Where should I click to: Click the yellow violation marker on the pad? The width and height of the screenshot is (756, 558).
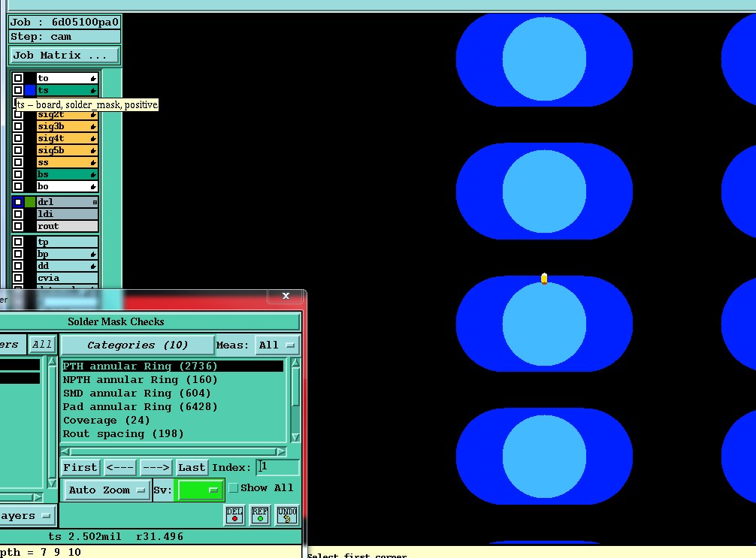pos(544,279)
